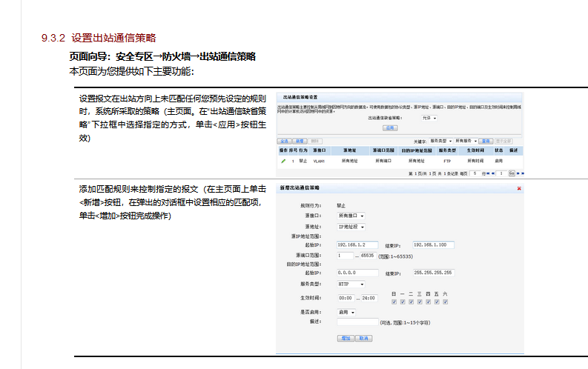Click the Go button in pagination

click(512, 173)
